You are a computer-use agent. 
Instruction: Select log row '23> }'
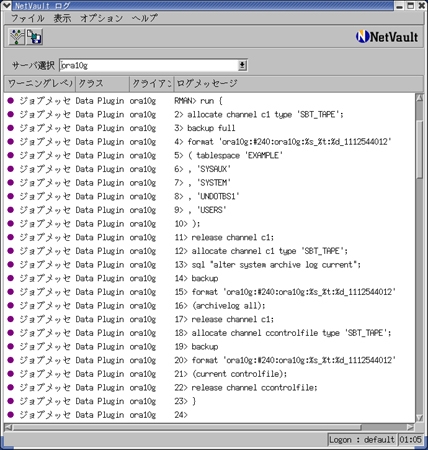[210, 401]
